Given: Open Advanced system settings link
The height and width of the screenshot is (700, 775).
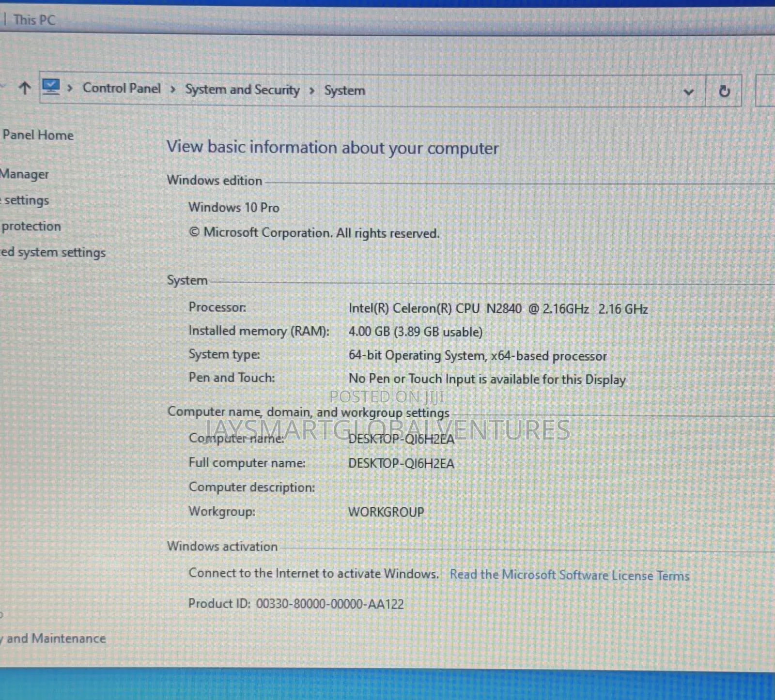Looking at the screenshot, I should click(53, 252).
